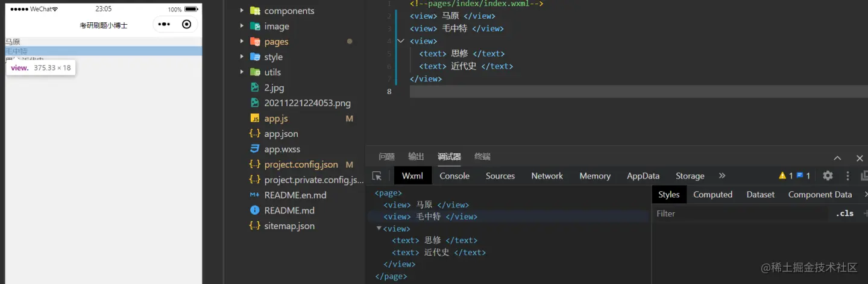
Task: Click the PNG file icon of 20211221224053.png
Action: tap(255, 103)
